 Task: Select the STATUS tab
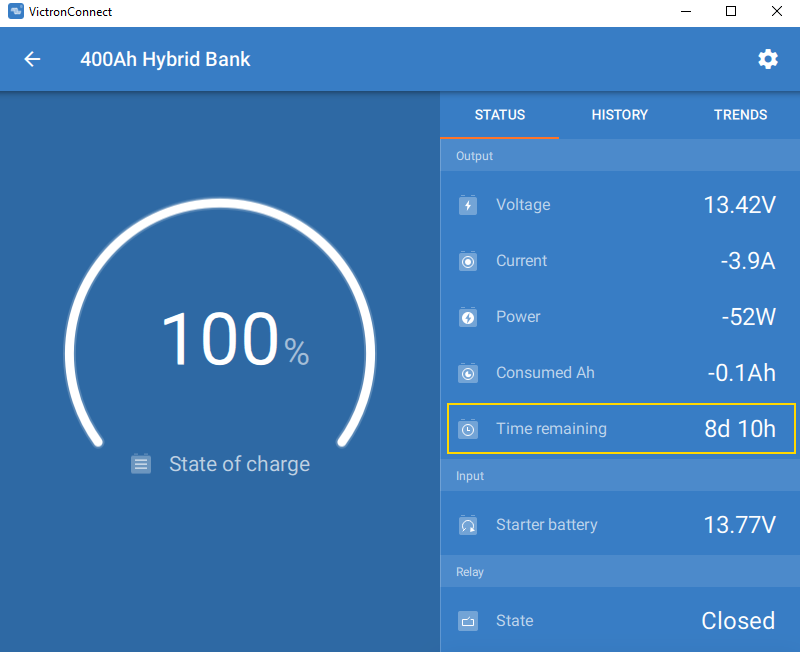[x=499, y=115]
